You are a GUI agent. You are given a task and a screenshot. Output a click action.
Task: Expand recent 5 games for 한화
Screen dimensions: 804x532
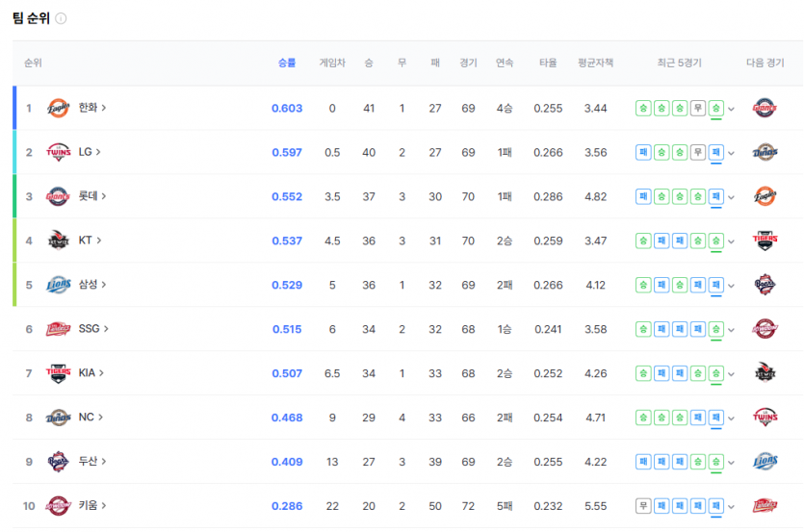[731, 109]
